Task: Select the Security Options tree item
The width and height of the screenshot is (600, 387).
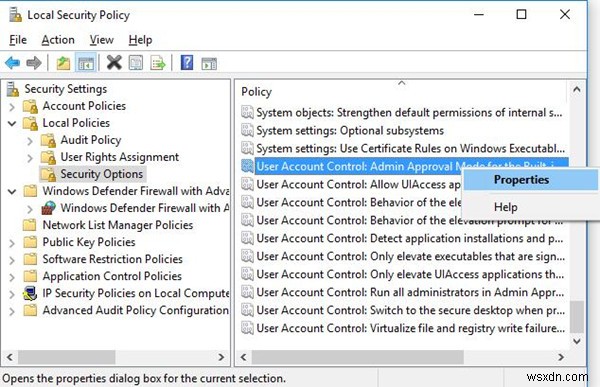Action: pos(101,174)
